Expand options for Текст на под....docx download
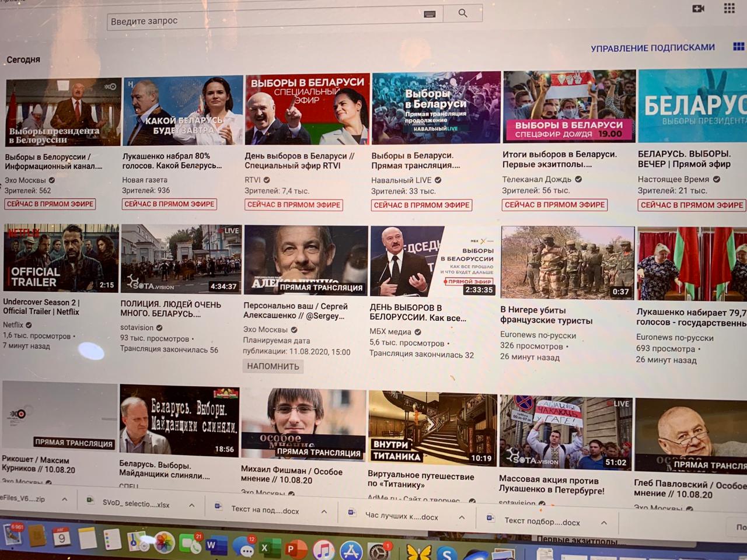The height and width of the screenshot is (560, 747). (324, 512)
